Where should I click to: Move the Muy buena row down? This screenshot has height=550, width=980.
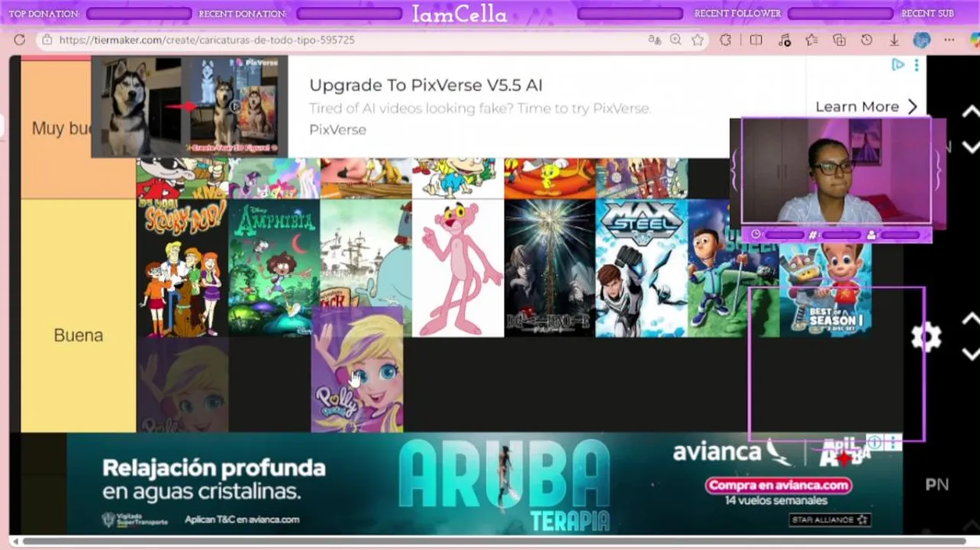pyautogui.click(x=969, y=146)
